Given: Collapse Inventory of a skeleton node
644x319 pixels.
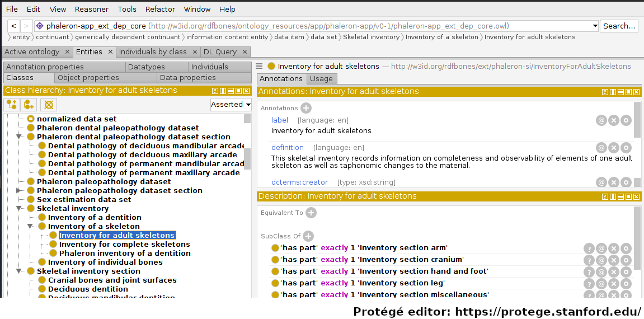Looking at the screenshot, I should [x=30, y=227].
